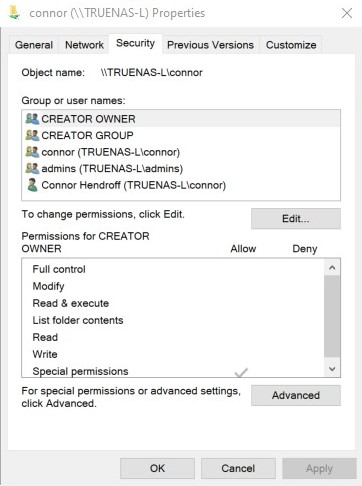Open the Network tab
Image resolution: width=362 pixels, height=486 pixels.
84,45
